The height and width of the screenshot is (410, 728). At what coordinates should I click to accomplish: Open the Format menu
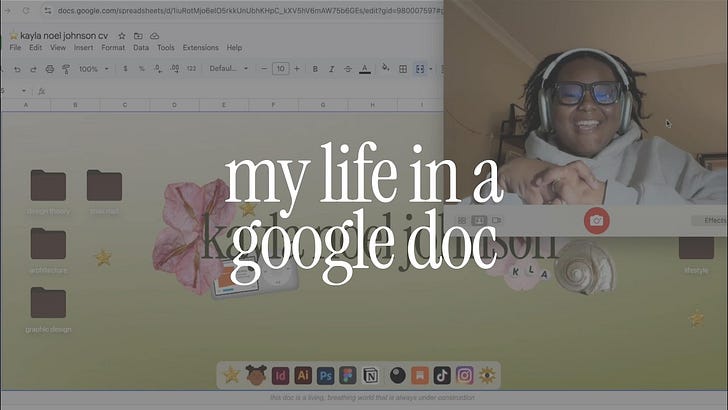tap(113, 47)
